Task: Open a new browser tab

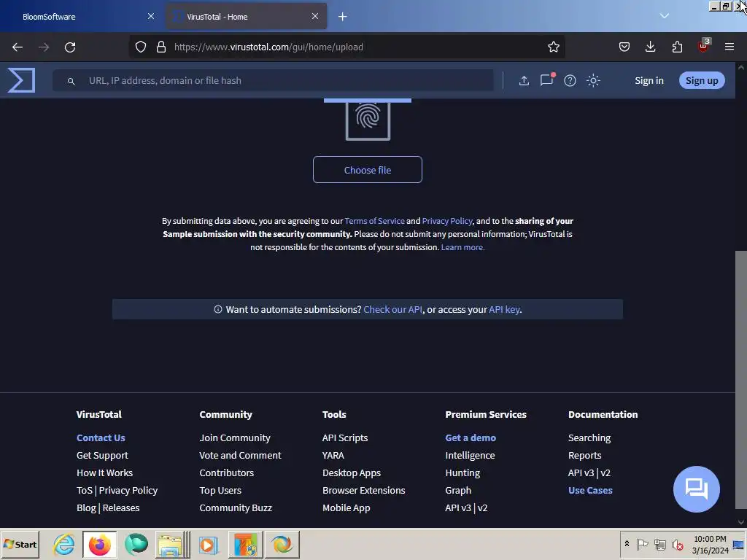Action: pos(343,17)
